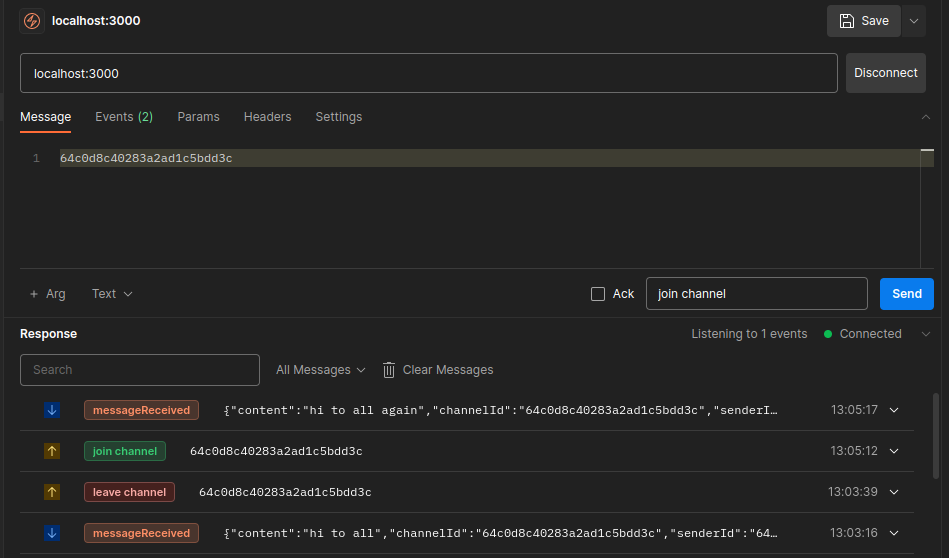Enable the Ack checkbox

click(x=598, y=294)
